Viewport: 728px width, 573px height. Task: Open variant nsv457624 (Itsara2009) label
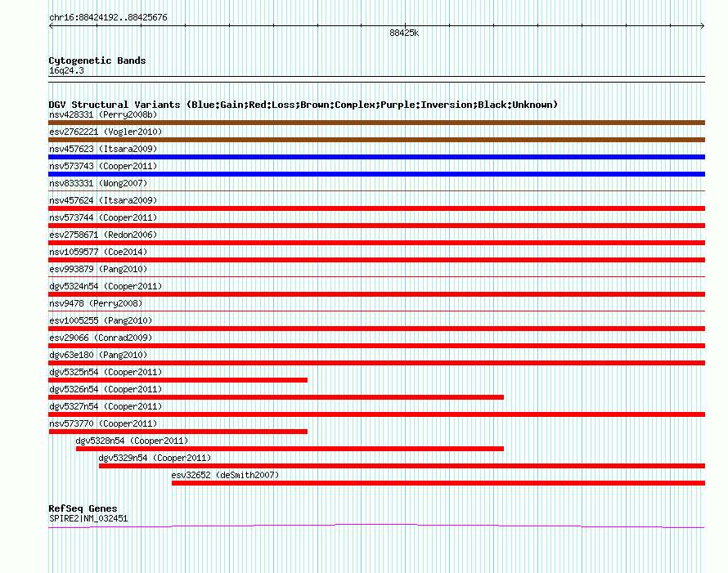pos(103,200)
